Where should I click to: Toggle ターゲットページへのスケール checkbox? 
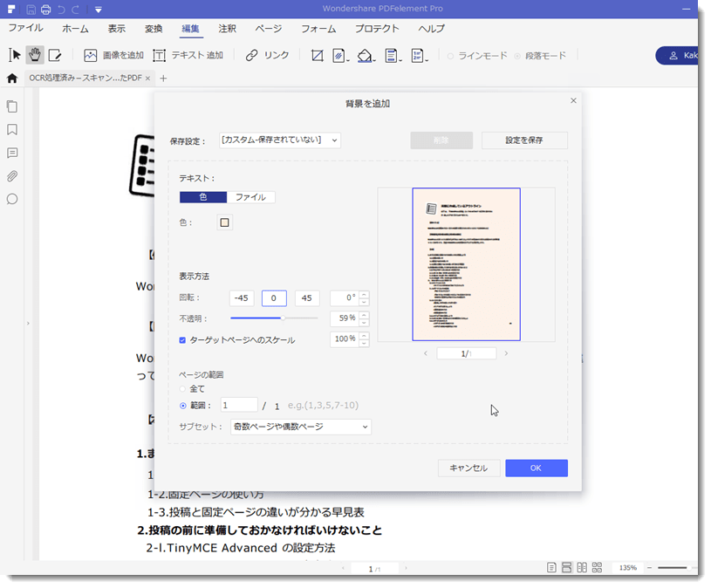pyautogui.click(x=182, y=340)
